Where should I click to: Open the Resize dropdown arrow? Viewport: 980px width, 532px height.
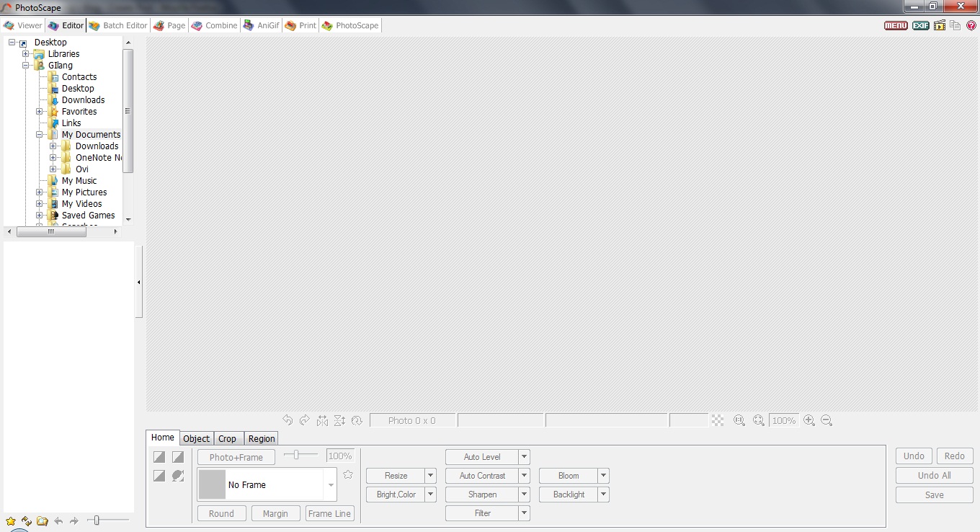click(431, 476)
